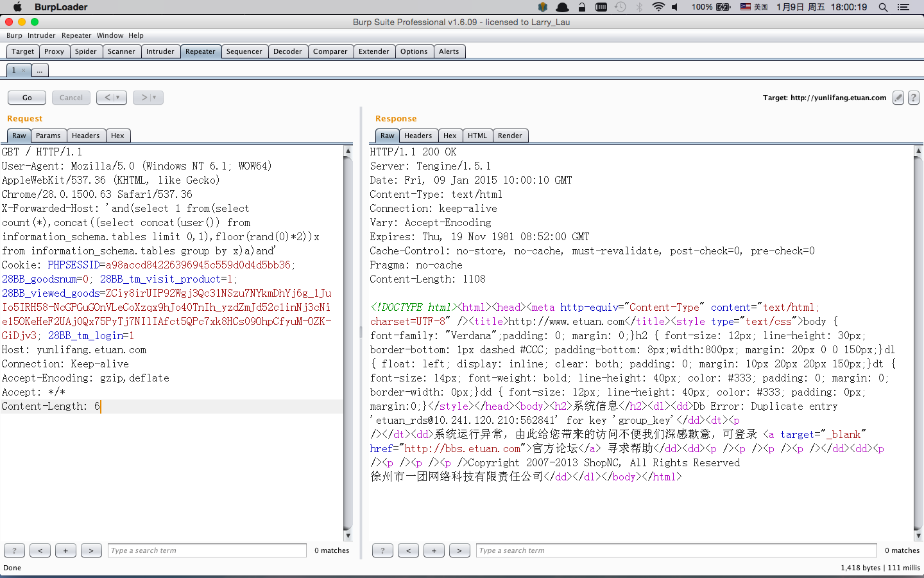The width and height of the screenshot is (924, 578).
Task: Go to next request search match
Action: (91, 550)
